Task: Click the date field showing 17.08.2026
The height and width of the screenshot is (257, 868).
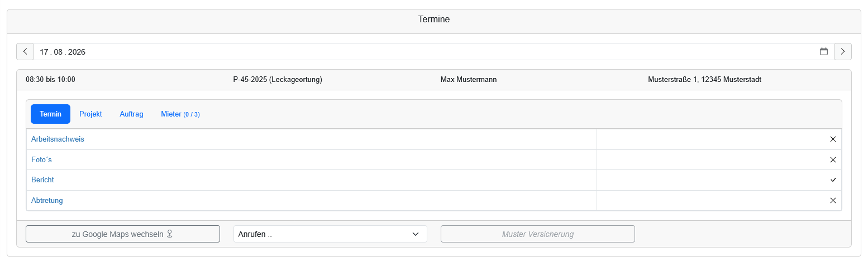Action: click(x=425, y=51)
